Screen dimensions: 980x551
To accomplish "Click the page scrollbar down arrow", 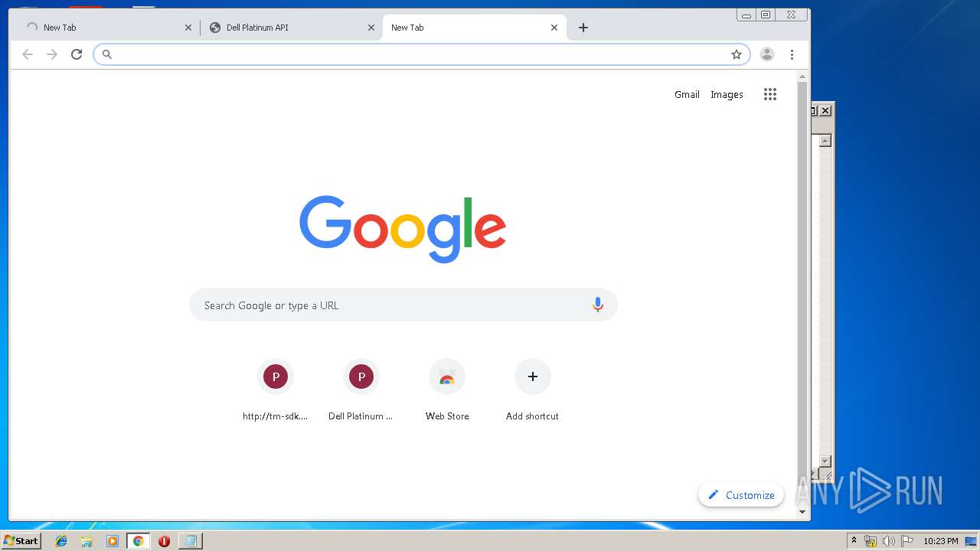I will pos(802,511).
